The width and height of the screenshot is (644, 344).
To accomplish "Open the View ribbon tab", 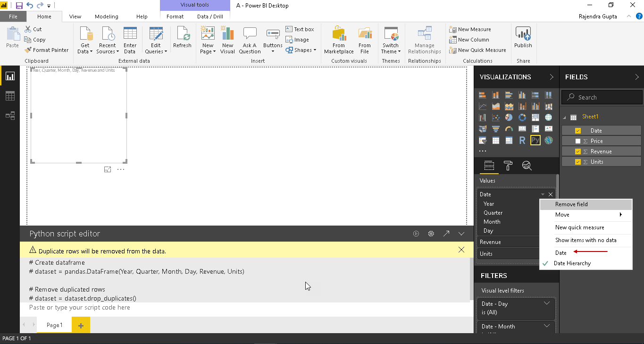I will 75,17.
